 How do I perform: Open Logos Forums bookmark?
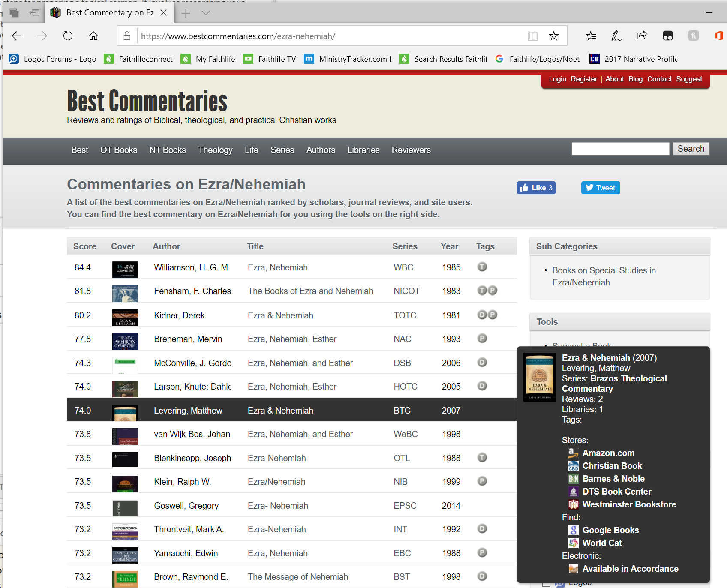[x=53, y=59]
